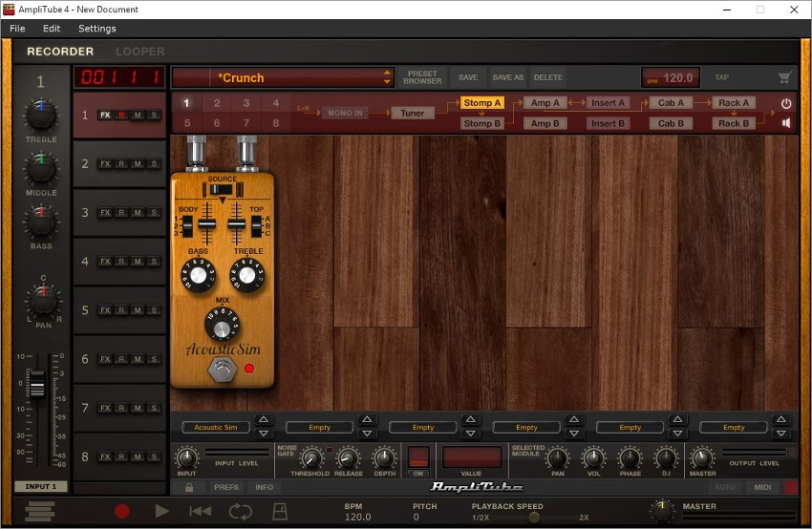
Task: Turn the TREBLE knob on channel strip
Action: 41,115
